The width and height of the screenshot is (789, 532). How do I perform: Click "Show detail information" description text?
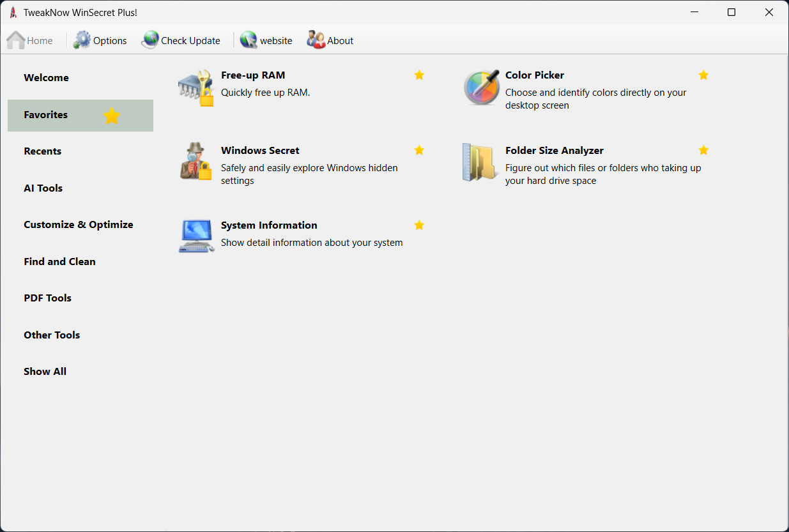pos(312,243)
